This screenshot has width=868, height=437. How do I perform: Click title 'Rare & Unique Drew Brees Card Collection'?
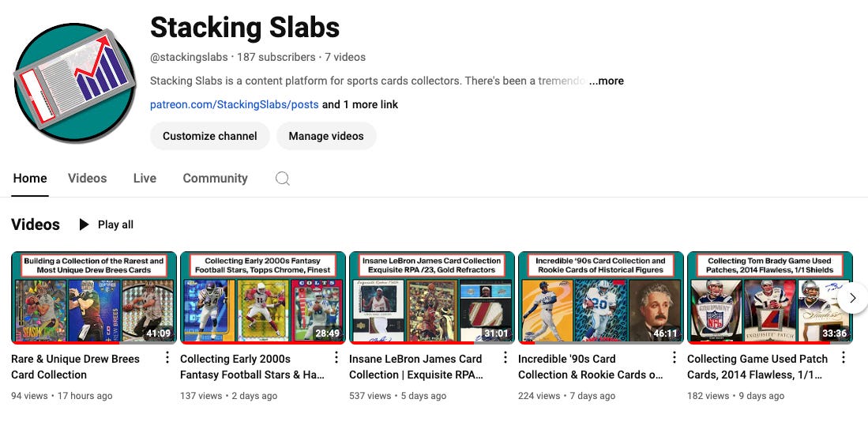click(x=75, y=367)
